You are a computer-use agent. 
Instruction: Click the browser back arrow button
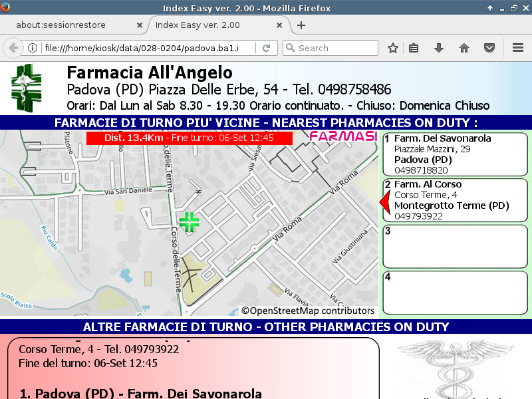pos(13,48)
